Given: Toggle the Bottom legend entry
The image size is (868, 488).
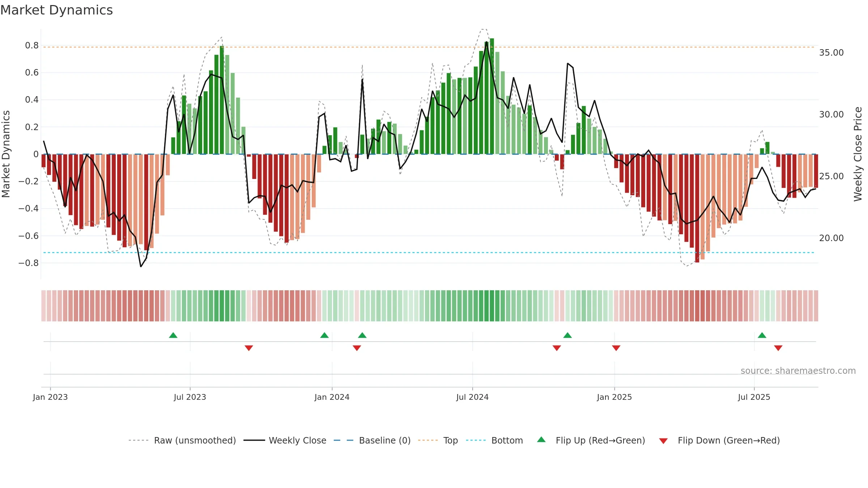Looking at the screenshot, I should pos(494,440).
